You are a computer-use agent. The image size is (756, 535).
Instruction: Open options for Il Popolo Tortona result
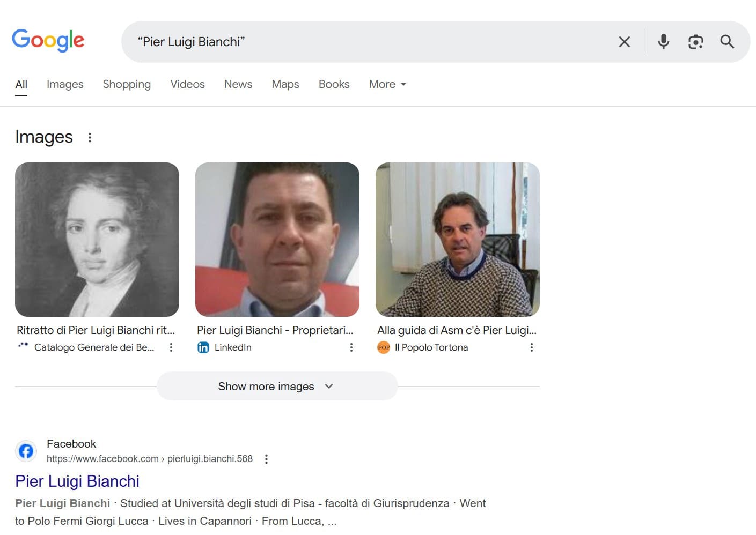[x=532, y=347]
